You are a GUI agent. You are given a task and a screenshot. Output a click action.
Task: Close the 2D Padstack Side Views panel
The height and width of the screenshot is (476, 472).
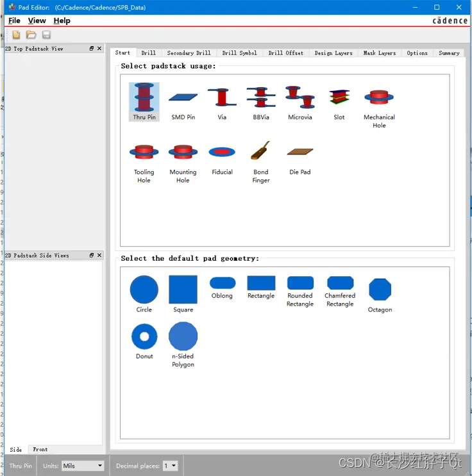tap(99, 256)
